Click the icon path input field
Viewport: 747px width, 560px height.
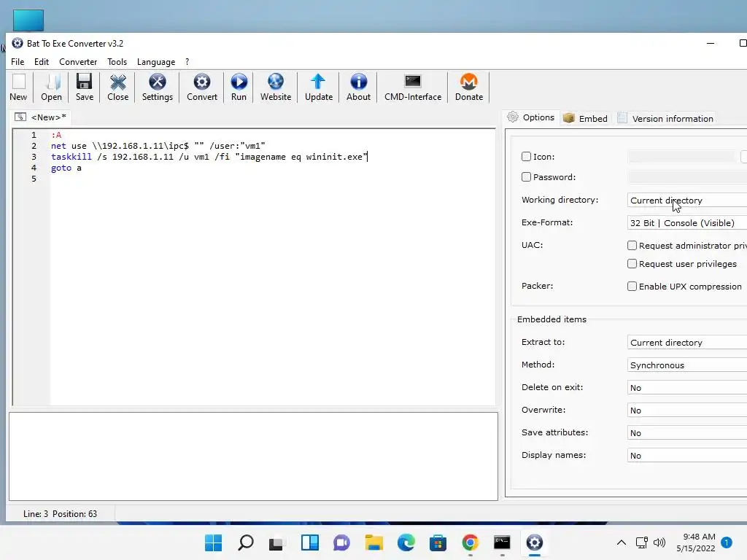682,157
